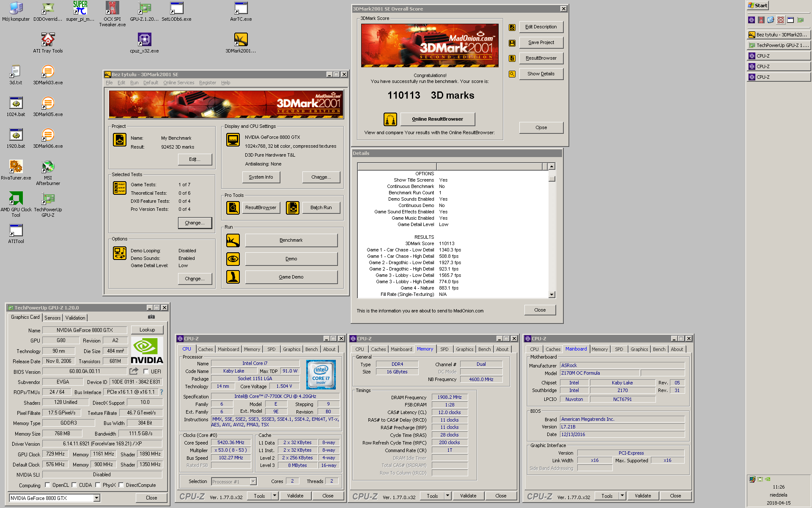Open the super_pi_mod desktop shortcut
This screenshot has width=812, height=508.
click(80, 11)
